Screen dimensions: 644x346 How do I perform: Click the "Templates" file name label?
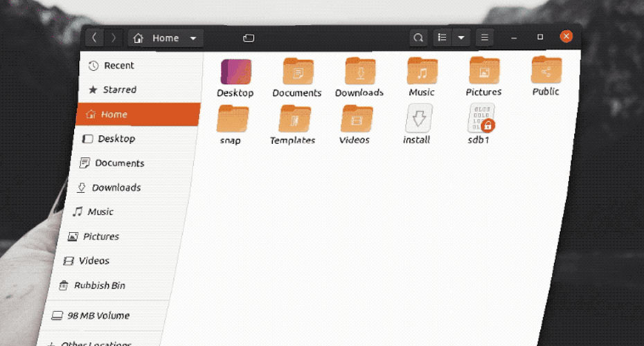click(292, 140)
